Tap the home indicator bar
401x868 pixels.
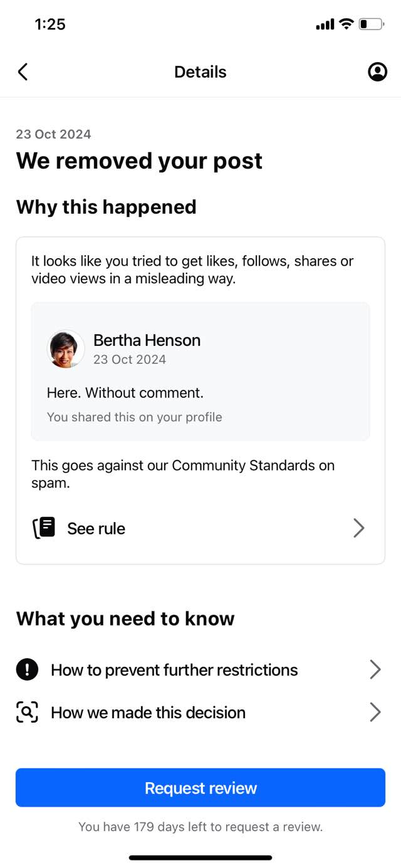pyautogui.click(x=200, y=857)
